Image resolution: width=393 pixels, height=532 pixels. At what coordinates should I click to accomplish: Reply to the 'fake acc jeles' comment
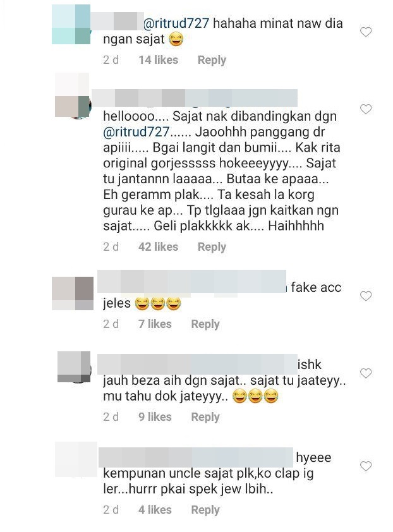[205, 324]
